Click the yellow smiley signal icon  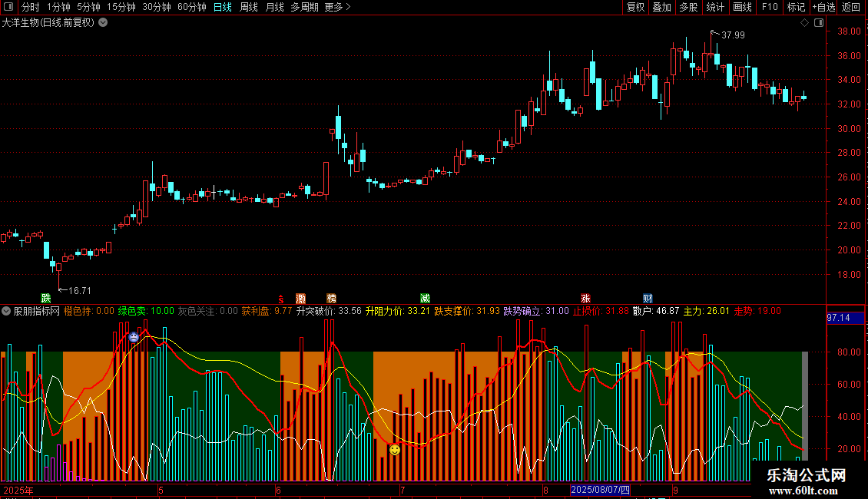395,450
